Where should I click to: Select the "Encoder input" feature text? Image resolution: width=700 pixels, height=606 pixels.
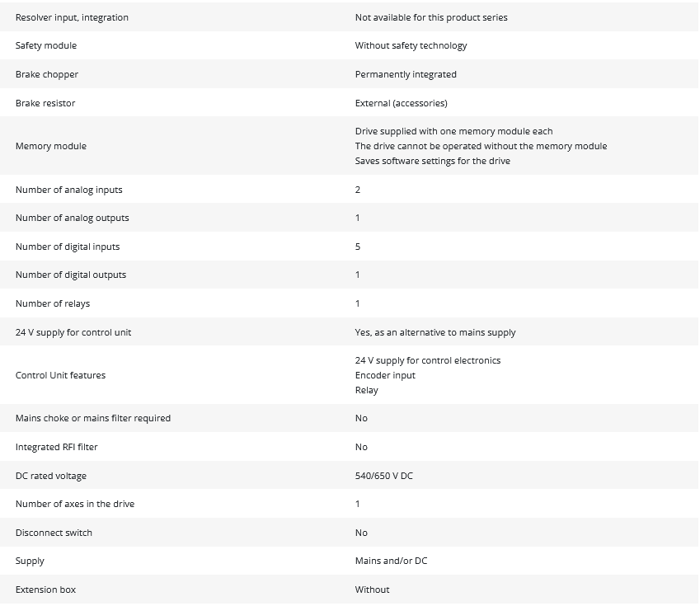click(x=385, y=375)
